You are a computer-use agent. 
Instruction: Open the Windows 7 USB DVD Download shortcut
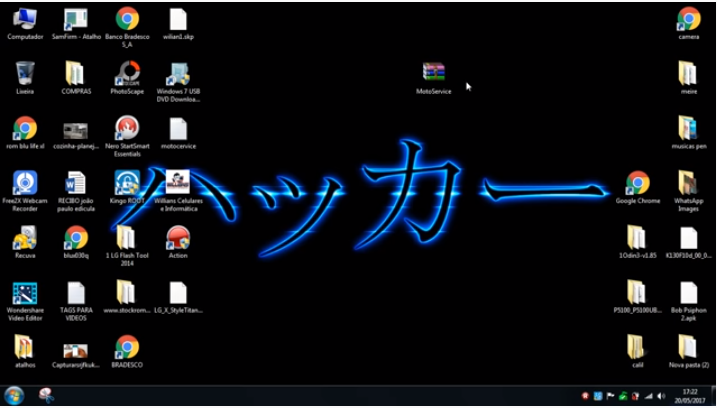[x=178, y=74]
